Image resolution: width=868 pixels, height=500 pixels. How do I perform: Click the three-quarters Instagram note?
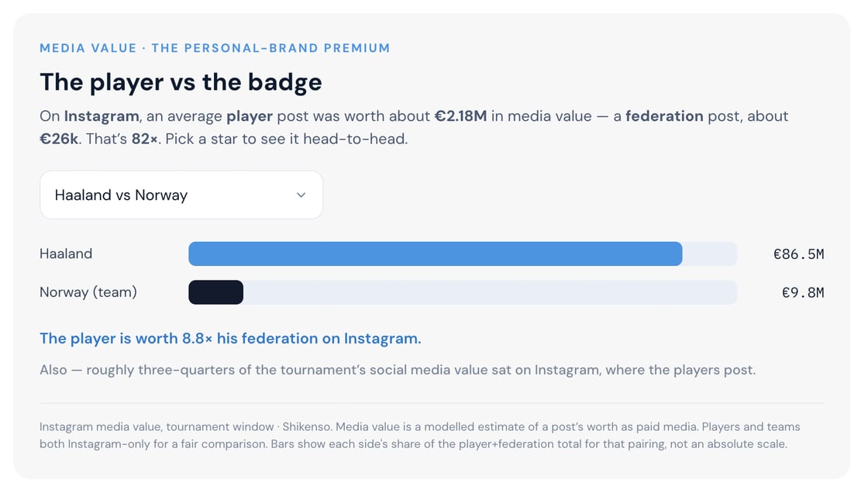[x=398, y=370]
